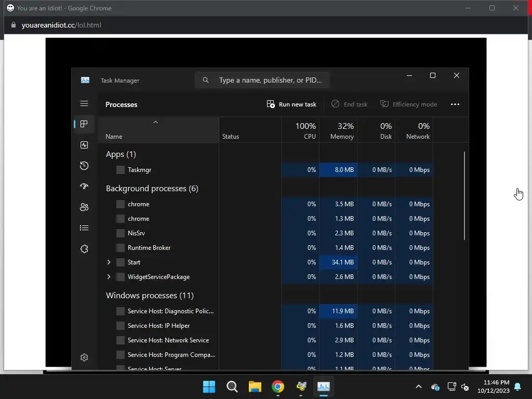Select the Background processes (6) header
532x399 pixels.
[152, 188]
